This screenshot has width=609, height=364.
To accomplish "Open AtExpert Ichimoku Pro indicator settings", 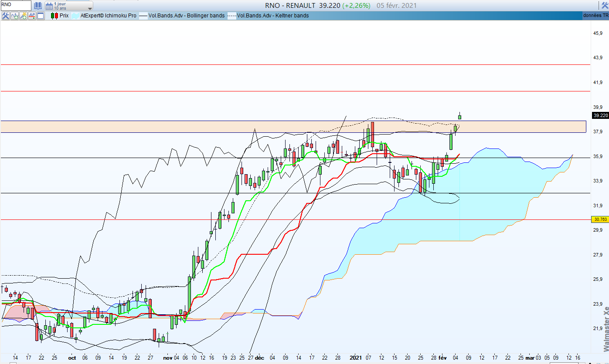I will (109, 16).
